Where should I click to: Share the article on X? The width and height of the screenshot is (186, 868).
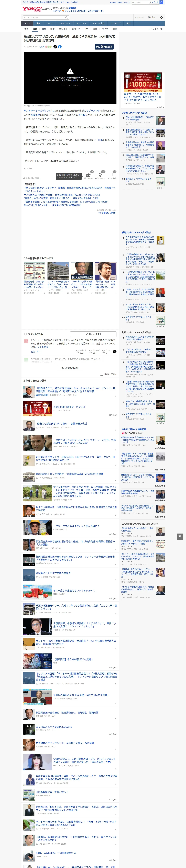[x=55, y=47]
